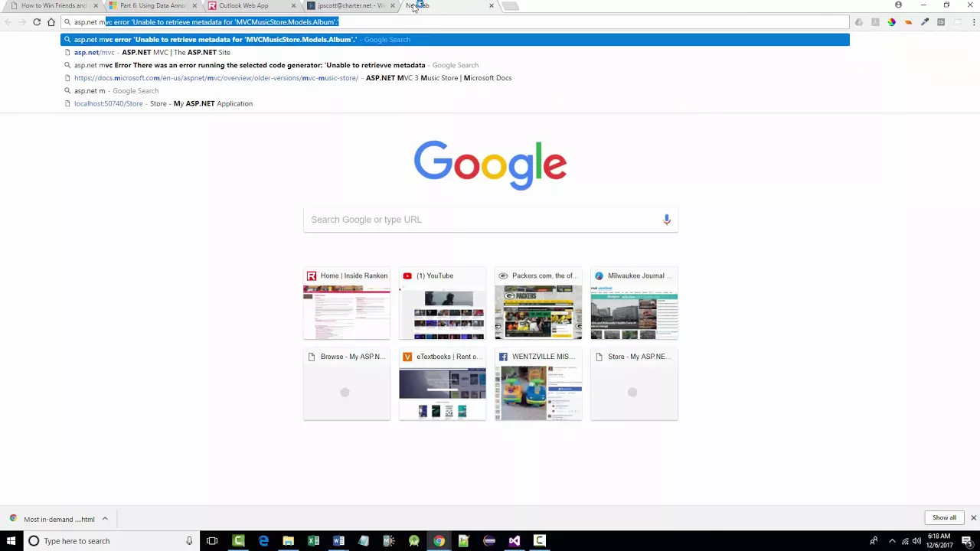Open the Action Center notifications icon
This screenshot has height=551, width=980.
[967, 541]
